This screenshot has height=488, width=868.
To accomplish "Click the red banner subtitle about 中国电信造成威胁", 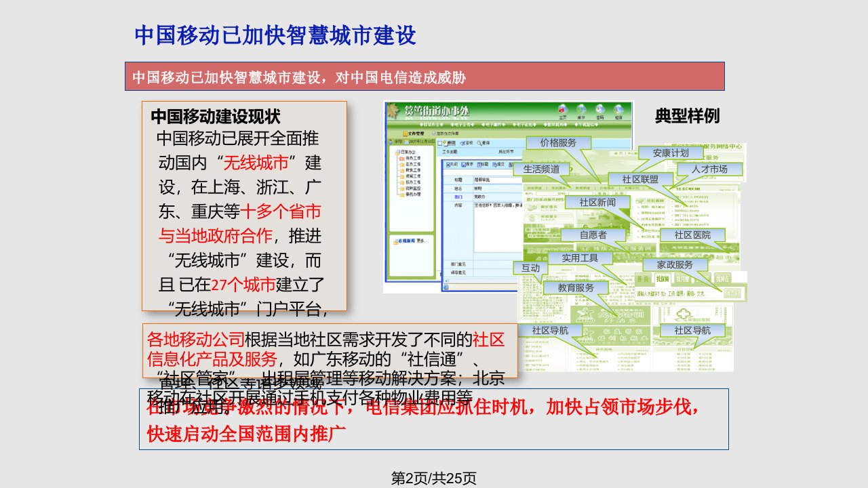I will 299,77.
